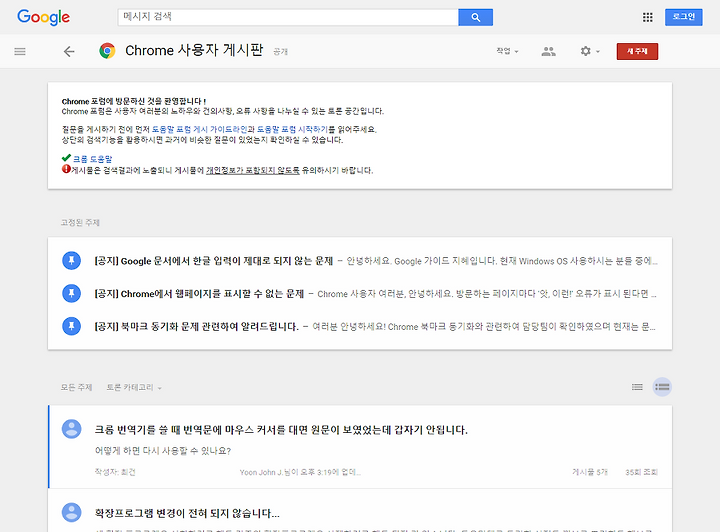Screen dimensions: 720x532
Task: Open notice Chrome에서 웹페이지를 표시할 수 없는 문제
Action: coord(199,293)
